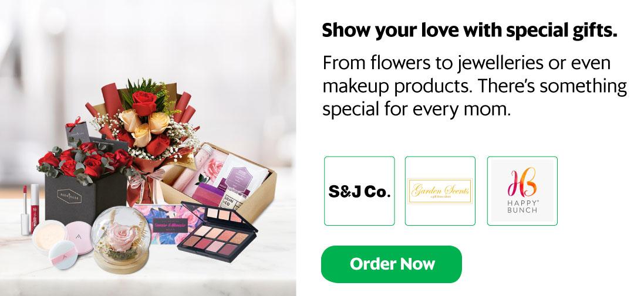Select the kraft gift box set
The width and height of the screenshot is (644, 296).
(x=220, y=181)
